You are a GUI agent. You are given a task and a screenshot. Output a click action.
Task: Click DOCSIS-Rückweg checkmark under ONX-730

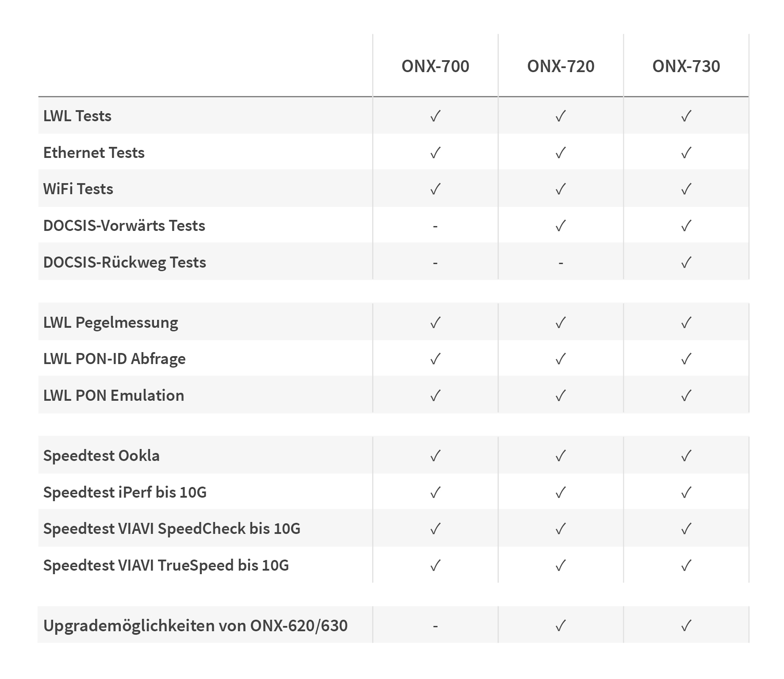coord(686,263)
